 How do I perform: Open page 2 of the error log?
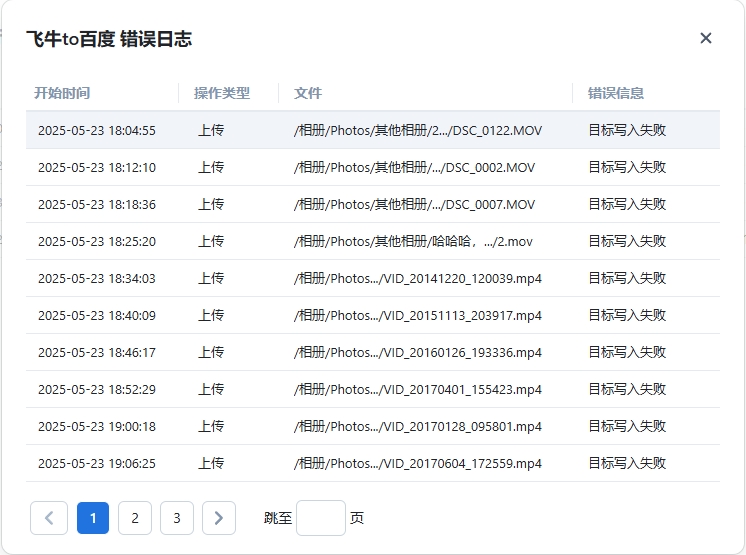(135, 518)
